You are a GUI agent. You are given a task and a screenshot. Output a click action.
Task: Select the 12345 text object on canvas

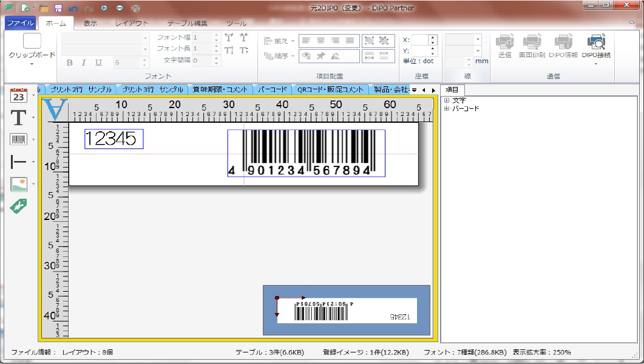[x=114, y=139]
